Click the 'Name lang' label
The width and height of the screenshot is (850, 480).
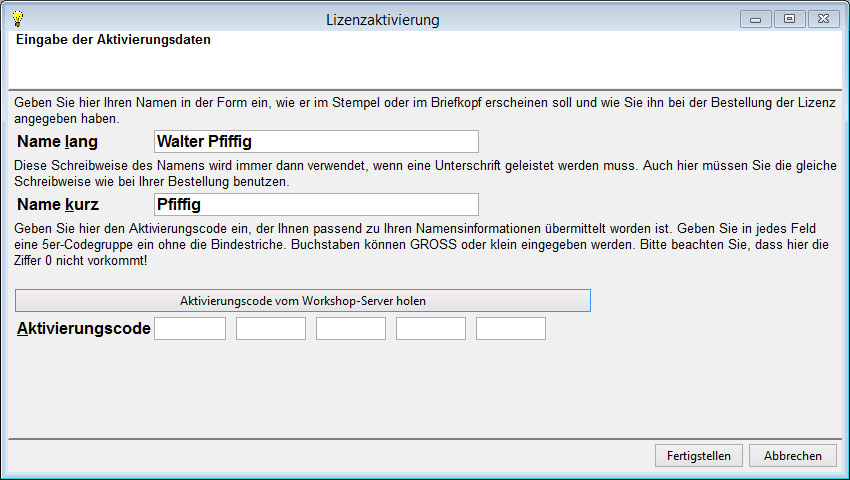(x=58, y=142)
